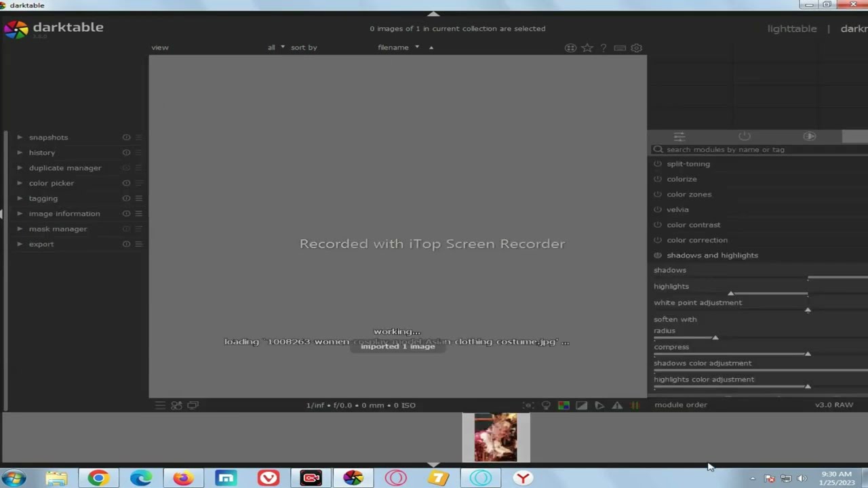Collapse the left panel arrow handle
This screenshot has height=488, width=868.
[1, 213]
